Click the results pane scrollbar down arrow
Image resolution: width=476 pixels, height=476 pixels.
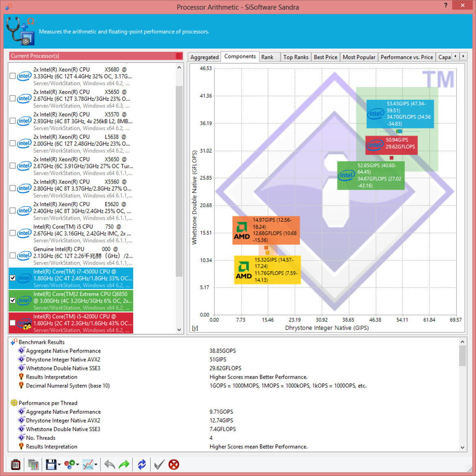coord(462,447)
